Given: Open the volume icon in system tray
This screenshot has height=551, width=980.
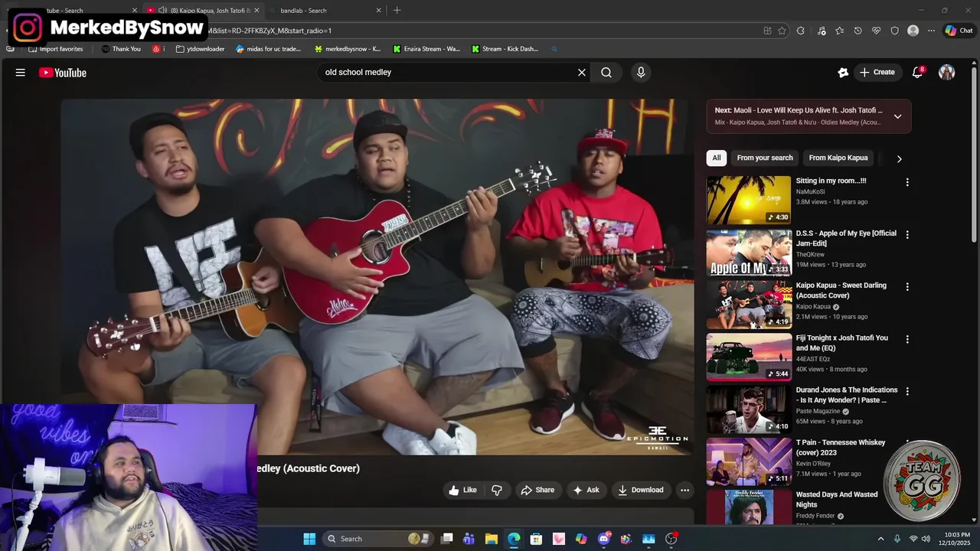Looking at the screenshot, I should click(x=926, y=539).
